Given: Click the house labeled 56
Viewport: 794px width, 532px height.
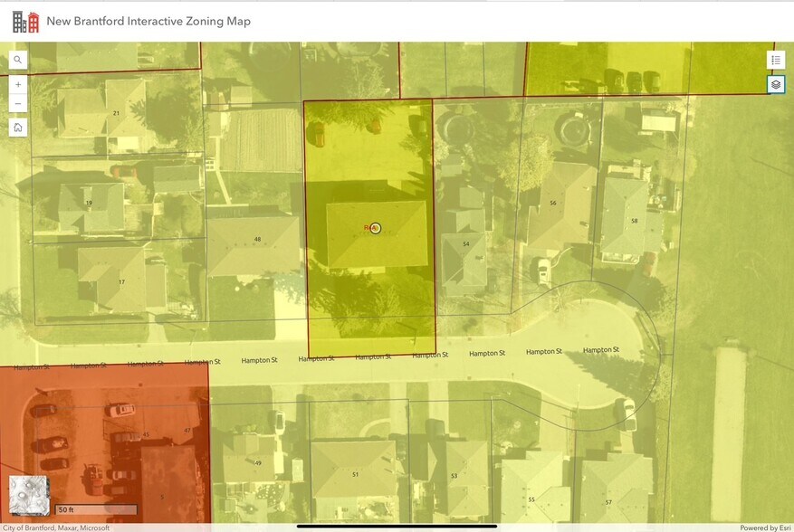Looking at the screenshot, I should pyautogui.click(x=552, y=204).
